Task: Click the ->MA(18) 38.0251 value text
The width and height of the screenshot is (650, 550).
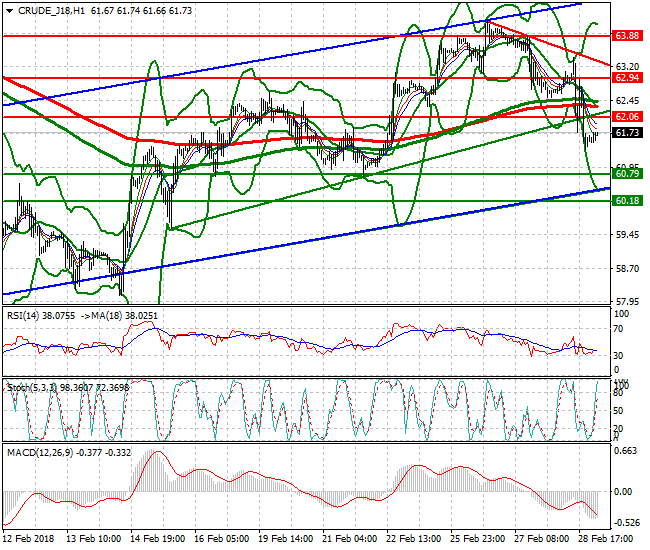Action: click(119, 316)
